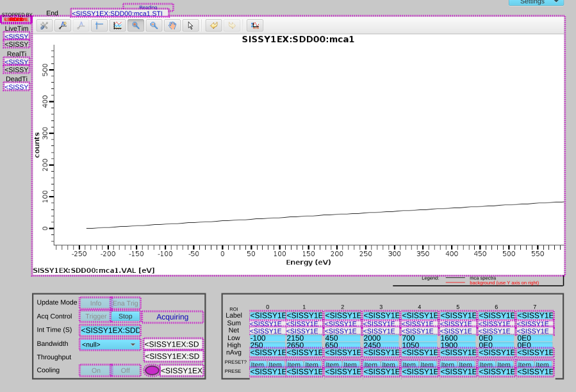Click the Ena Trig button
The width and height of the screenshot is (576, 392).
[x=126, y=303]
